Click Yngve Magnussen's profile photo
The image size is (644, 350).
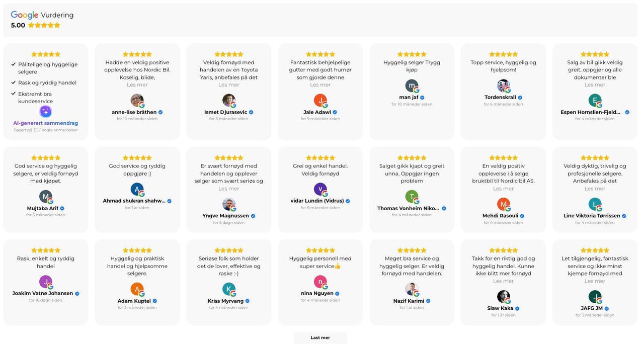tap(229, 204)
